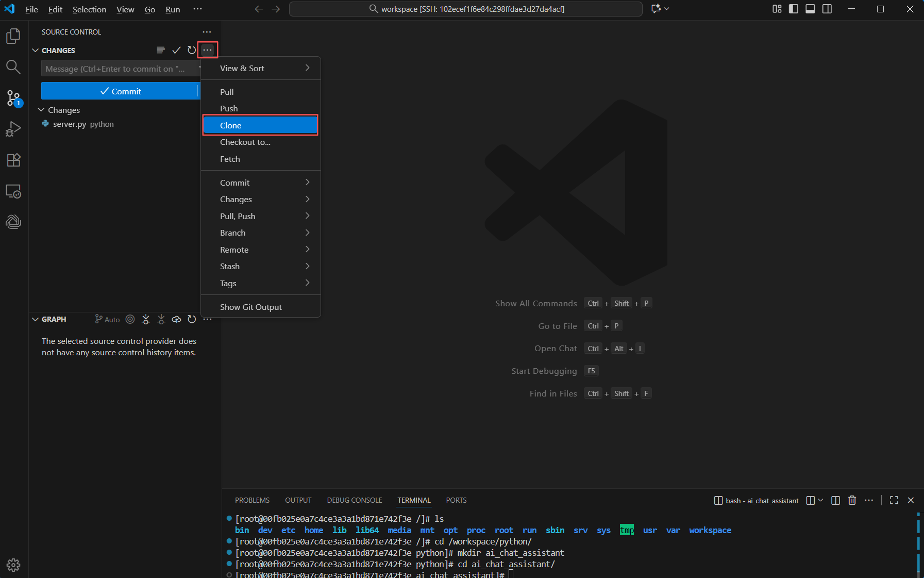Maximize the terminal panel size
Image resolution: width=924 pixels, height=578 pixels.
894,500
